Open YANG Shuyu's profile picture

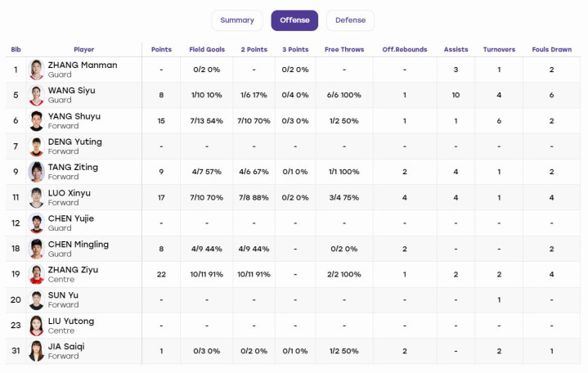36,121
